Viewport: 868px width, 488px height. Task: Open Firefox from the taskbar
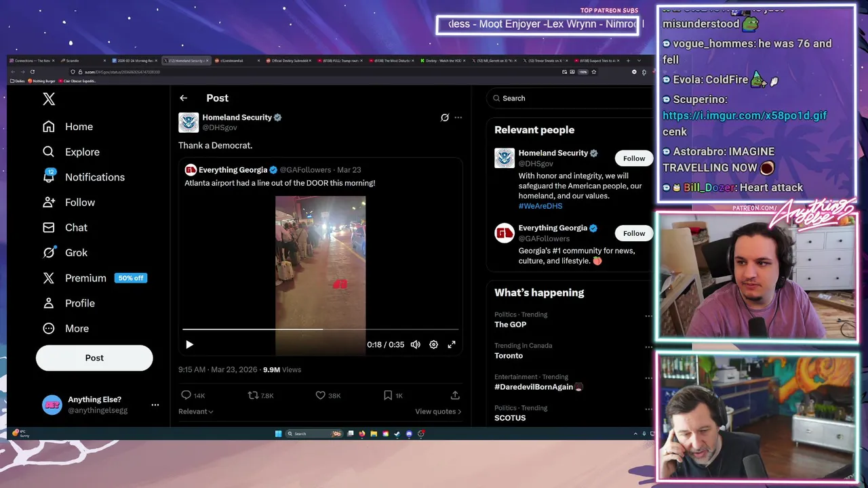point(362,433)
